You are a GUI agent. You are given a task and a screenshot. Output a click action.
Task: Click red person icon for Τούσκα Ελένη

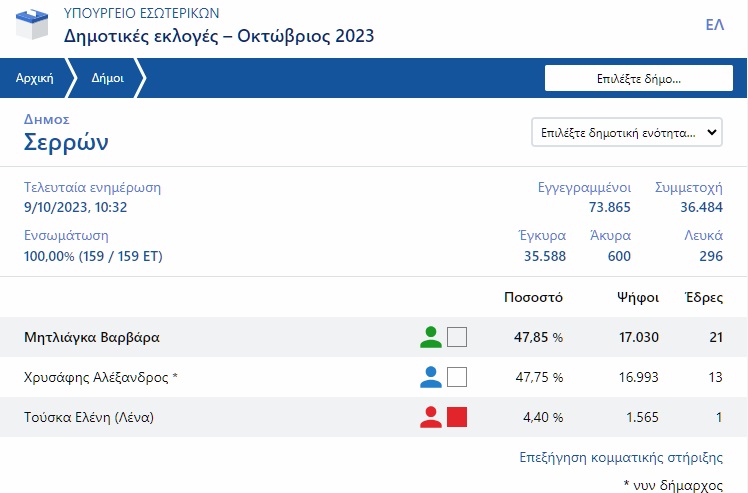tap(431, 417)
